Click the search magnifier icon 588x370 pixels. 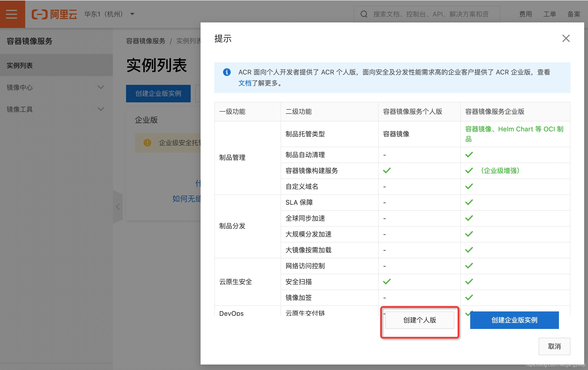click(x=364, y=14)
